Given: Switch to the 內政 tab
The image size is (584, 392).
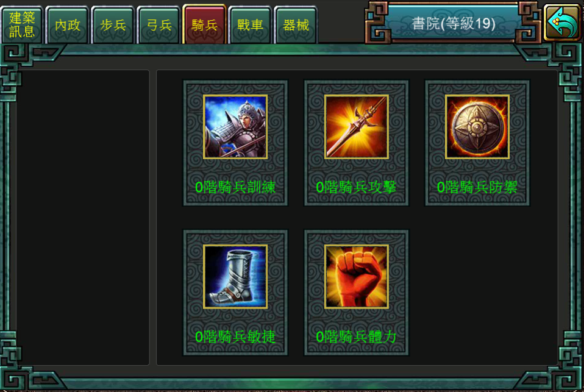Looking at the screenshot, I should click(68, 25).
